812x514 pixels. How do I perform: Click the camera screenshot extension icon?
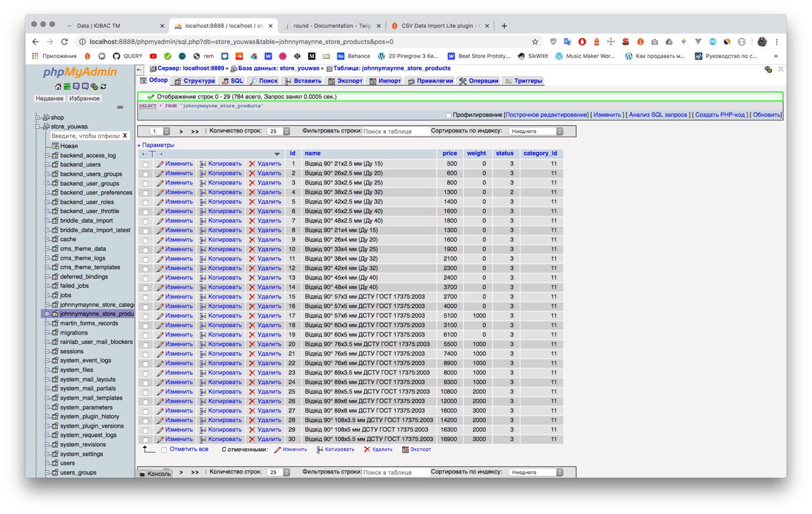coord(654,42)
